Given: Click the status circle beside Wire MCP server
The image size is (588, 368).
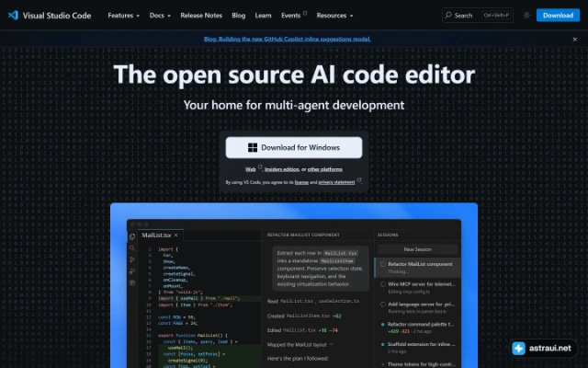Looking at the screenshot, I should pos(382,284).
